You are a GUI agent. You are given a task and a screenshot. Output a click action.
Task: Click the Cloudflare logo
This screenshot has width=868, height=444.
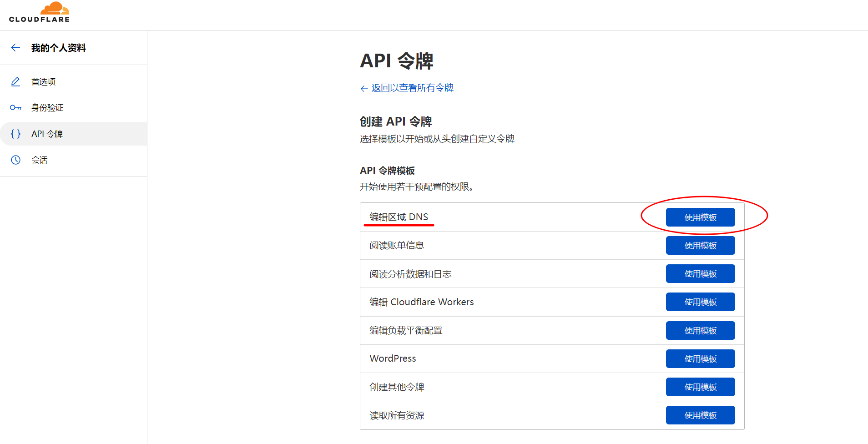(x=40, y=12)
